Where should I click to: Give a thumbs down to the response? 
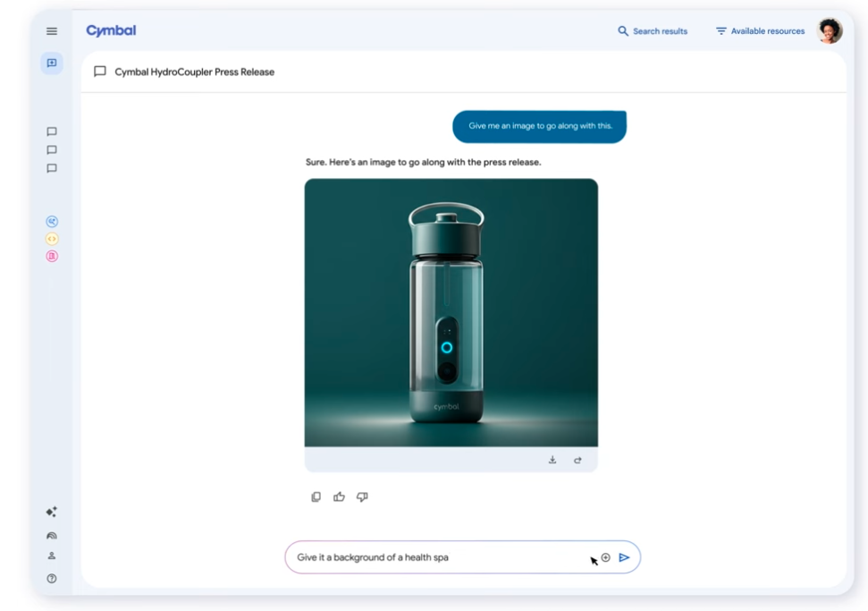pos(362,496)
